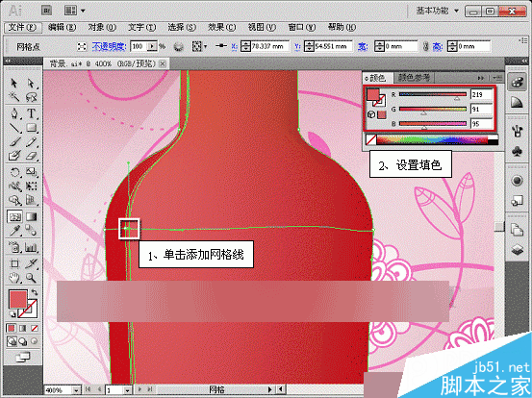Select the Scale tool

tap(31, 172)
